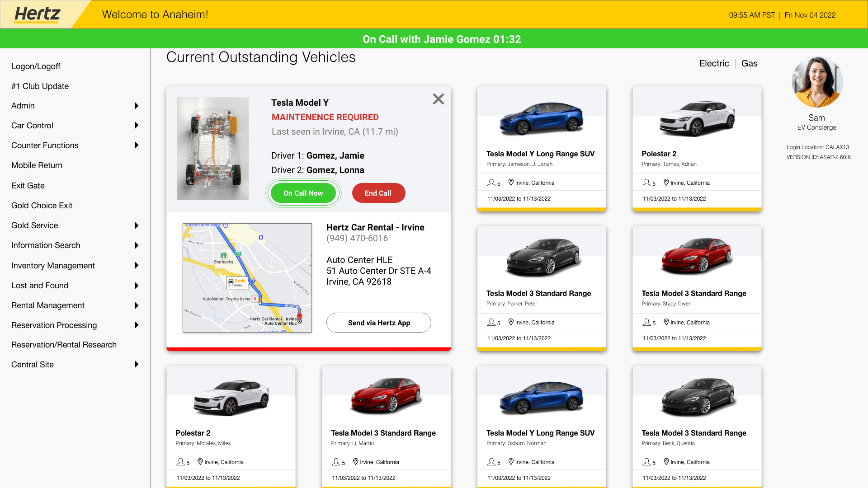Viewport: 868px width, 488px height.
Task: Select Gold Choice Exit in sidebar
Action: coord(42,206)
